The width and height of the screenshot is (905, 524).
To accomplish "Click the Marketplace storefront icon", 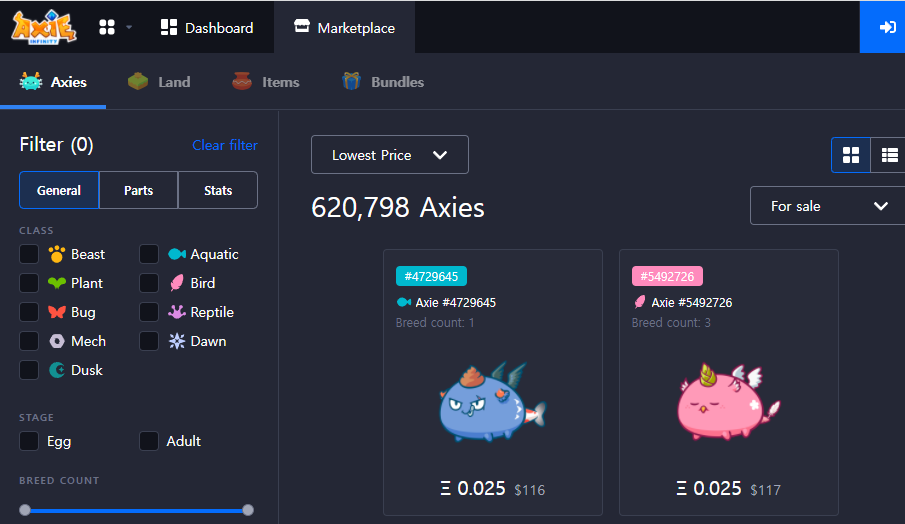I will [x=302, y=26].
